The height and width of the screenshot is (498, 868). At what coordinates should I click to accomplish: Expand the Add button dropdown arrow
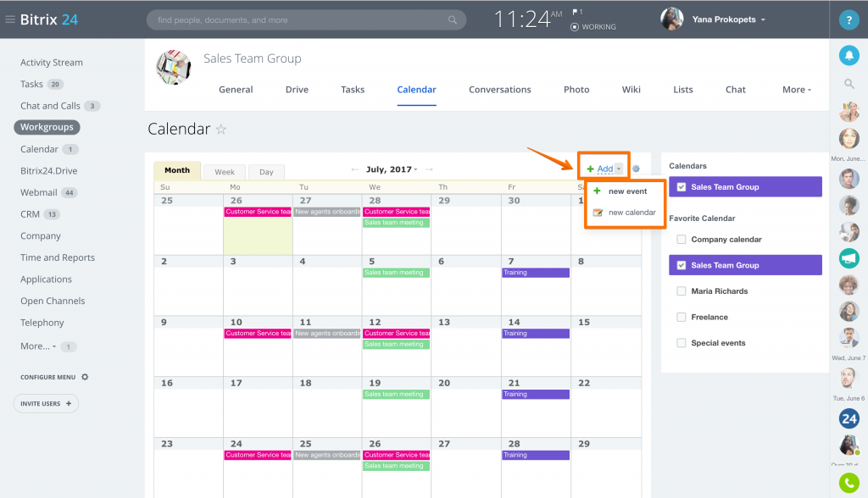tap(619, 169)
